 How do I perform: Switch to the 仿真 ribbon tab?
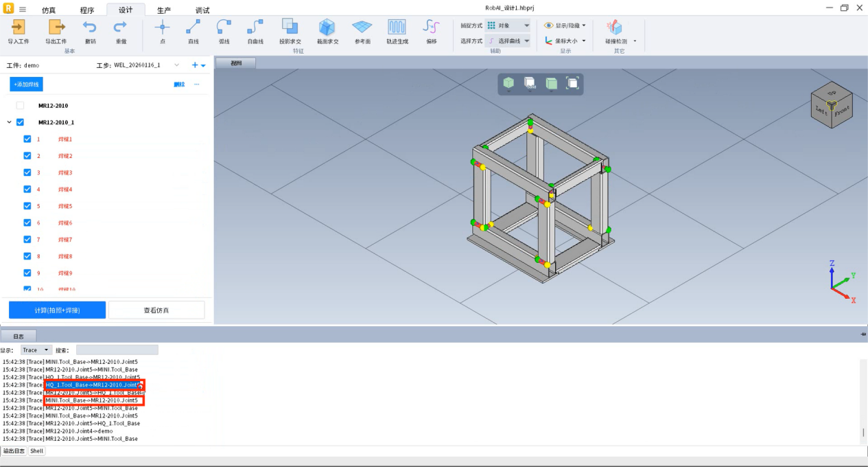pyautogui.click(x=49, y=10)
